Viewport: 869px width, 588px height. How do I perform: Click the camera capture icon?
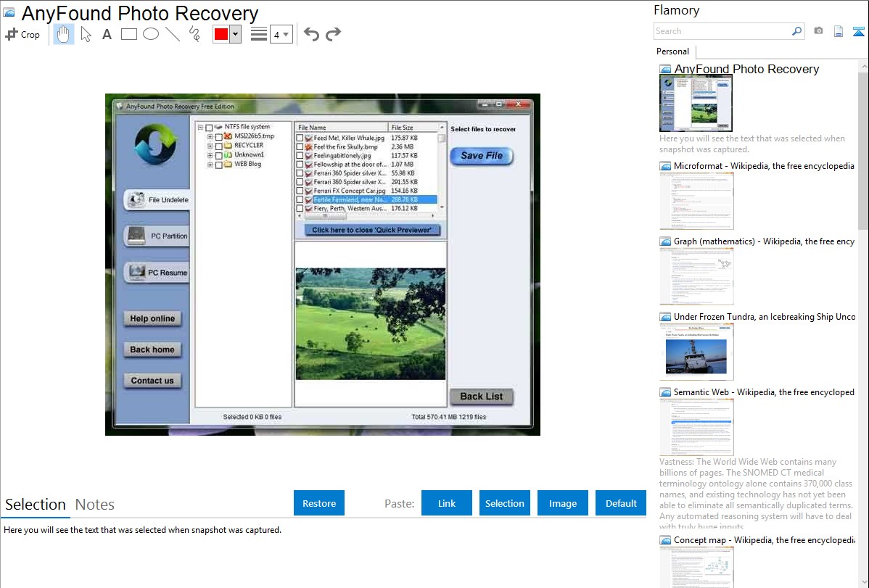(x=818, y=31)
